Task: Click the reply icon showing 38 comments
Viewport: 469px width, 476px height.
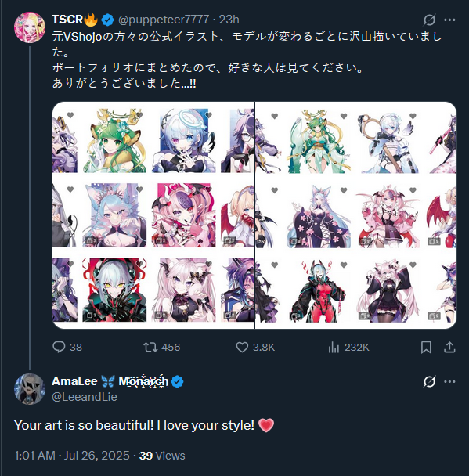Action: pos(59,347)
